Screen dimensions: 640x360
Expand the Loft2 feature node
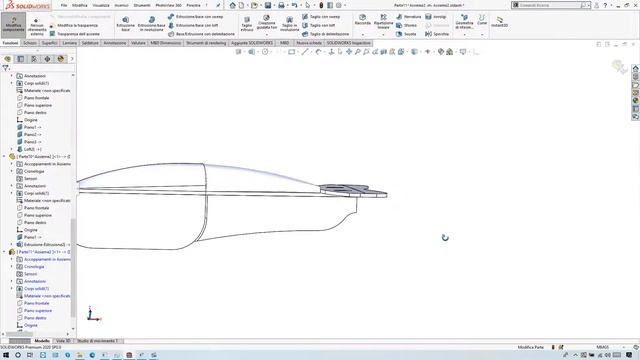pyautogui.click(x=12, y=149)
